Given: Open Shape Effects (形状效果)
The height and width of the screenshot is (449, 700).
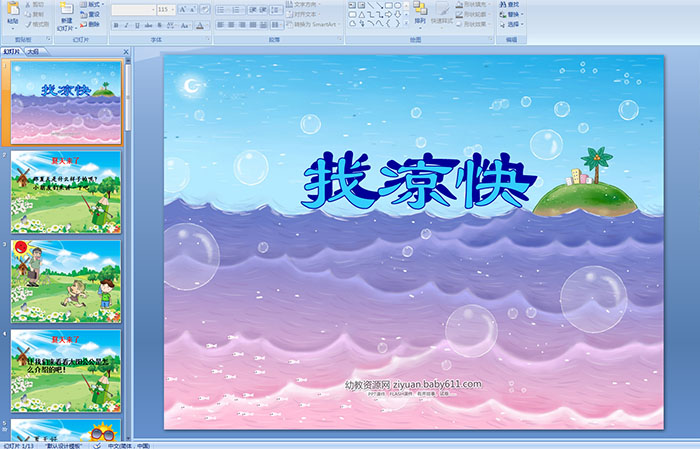Looking at the screenshot, I should pos(473,24).
